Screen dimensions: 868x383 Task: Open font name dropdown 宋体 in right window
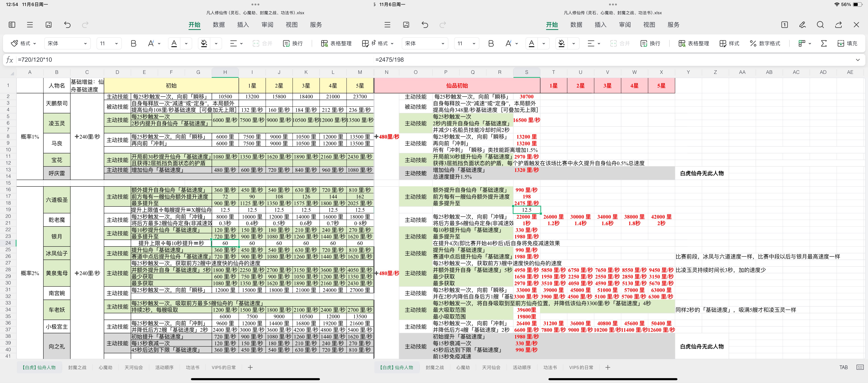[x=425, y=43]
